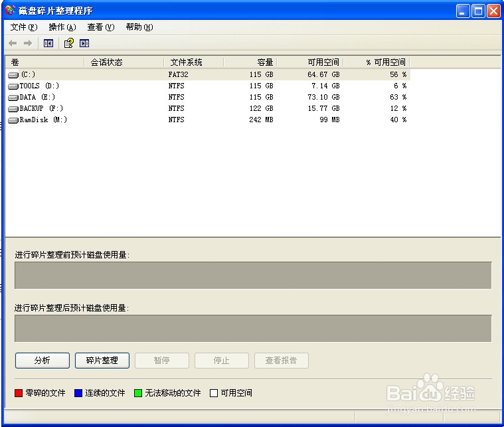Click the 73.10 GB free space cell
504x427 pixels.
[x=323, y=97]
